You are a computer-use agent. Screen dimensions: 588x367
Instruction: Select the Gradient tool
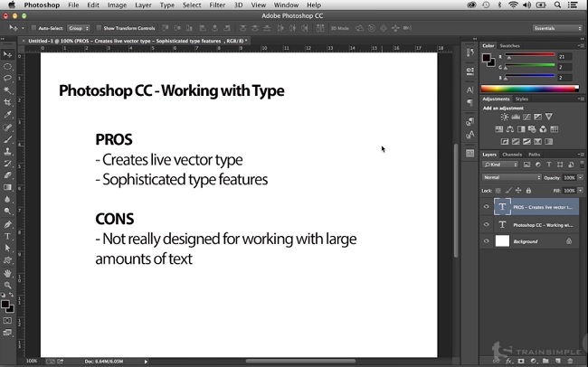coord(7,187)
